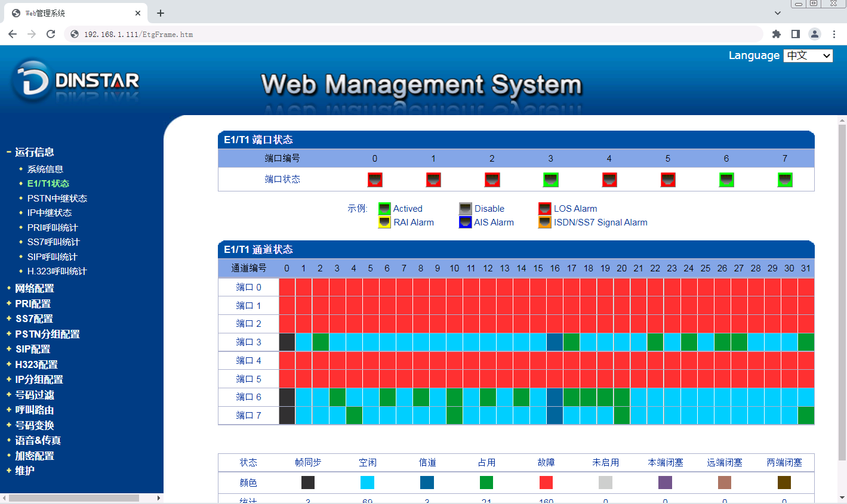Click 端口 7 channel 31 green cell
The width and height of the screenshot is (847, 504).
pyautogui.click(x=806, y=416)
